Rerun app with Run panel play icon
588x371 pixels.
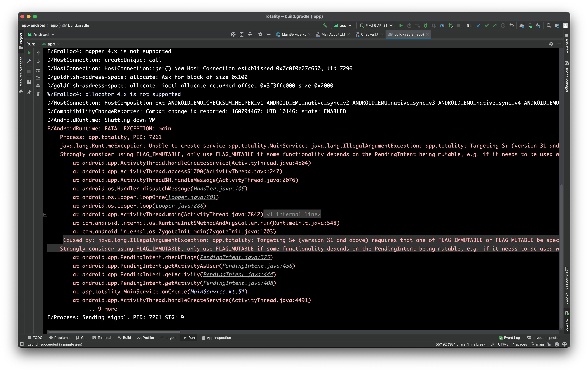pyautogui.click(x=29, y=53)
